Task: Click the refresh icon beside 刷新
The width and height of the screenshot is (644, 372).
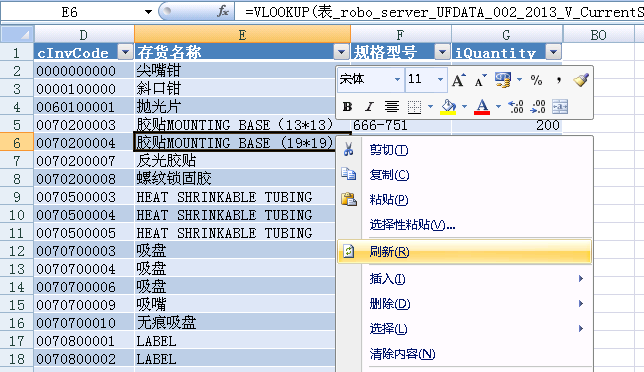Action: 349,251
